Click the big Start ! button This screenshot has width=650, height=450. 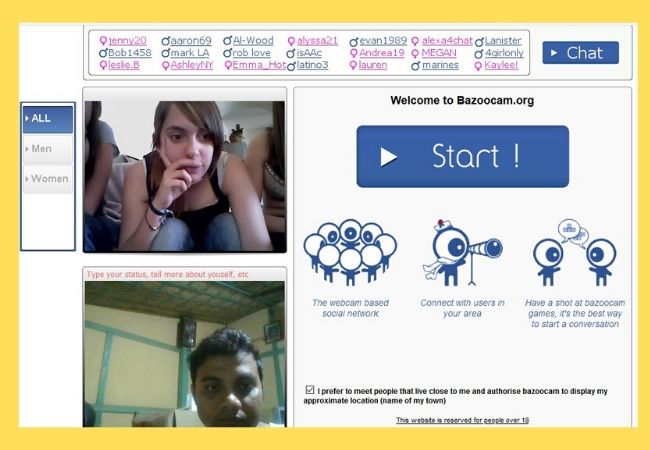[463, 156]
